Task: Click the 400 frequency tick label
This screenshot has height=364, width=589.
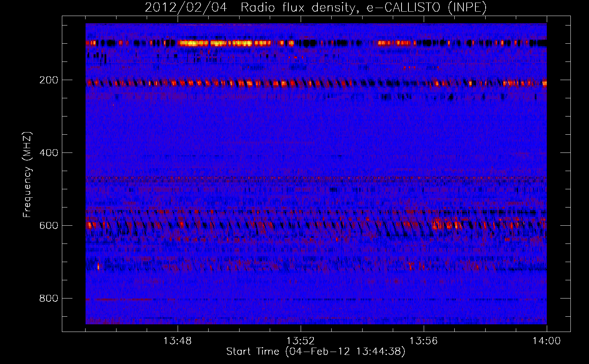Action: pos(49,153)
